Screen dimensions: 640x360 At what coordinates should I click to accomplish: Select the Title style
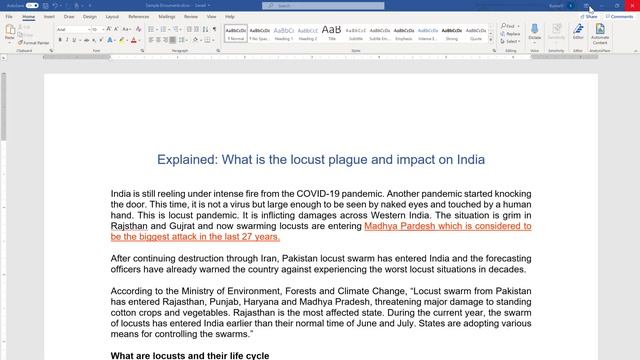point(331,33)
